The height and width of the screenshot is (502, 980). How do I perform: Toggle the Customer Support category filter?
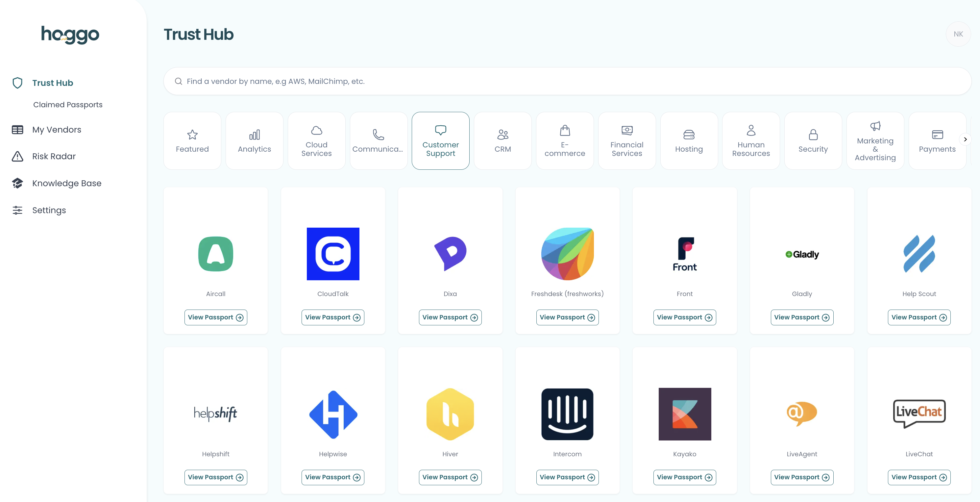click(440, 140)
